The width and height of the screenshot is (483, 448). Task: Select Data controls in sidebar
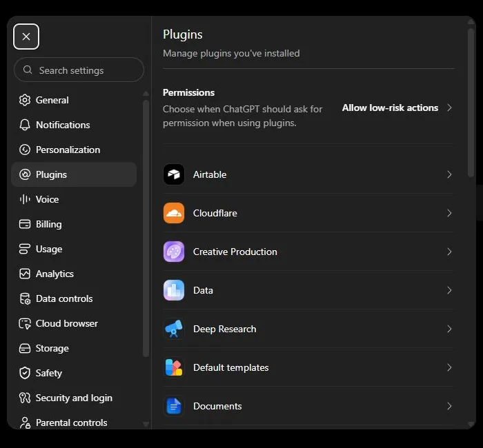74,298
